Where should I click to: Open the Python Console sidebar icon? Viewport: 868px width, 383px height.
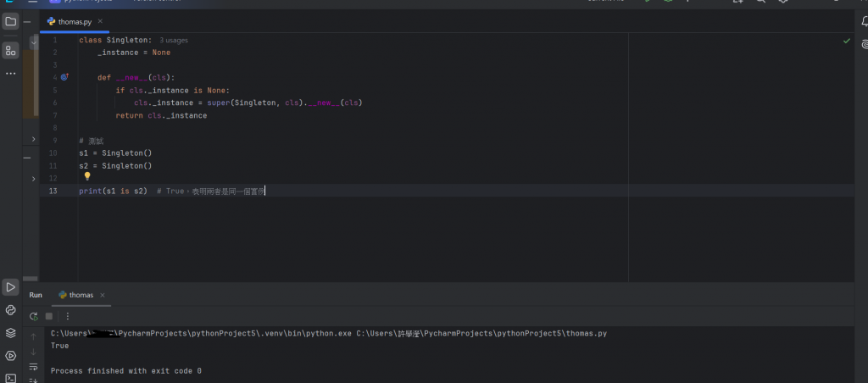[10, 310]
